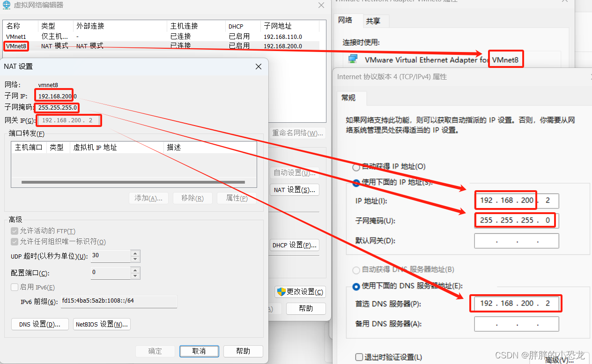Screen dimensions: 592x364
Task: Open DNS 设置(D) in NAT dialog
Action: (x=40, y=324)
